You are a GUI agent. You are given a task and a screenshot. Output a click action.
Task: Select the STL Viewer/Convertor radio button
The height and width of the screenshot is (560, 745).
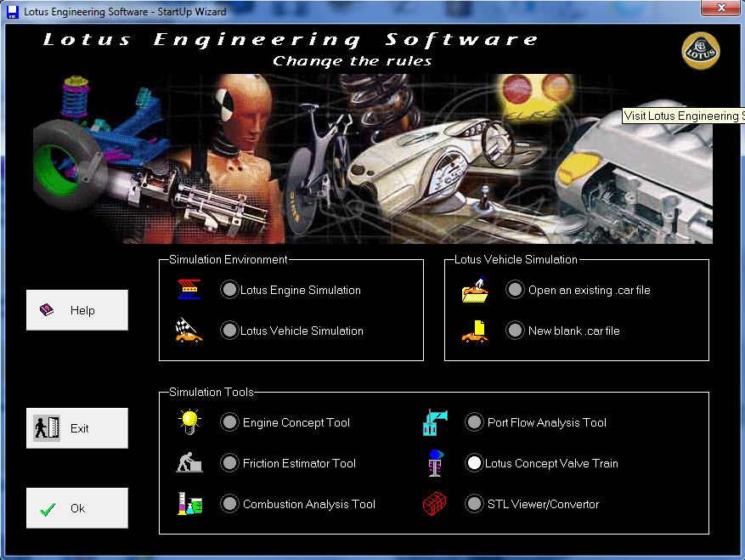[475, 503]
